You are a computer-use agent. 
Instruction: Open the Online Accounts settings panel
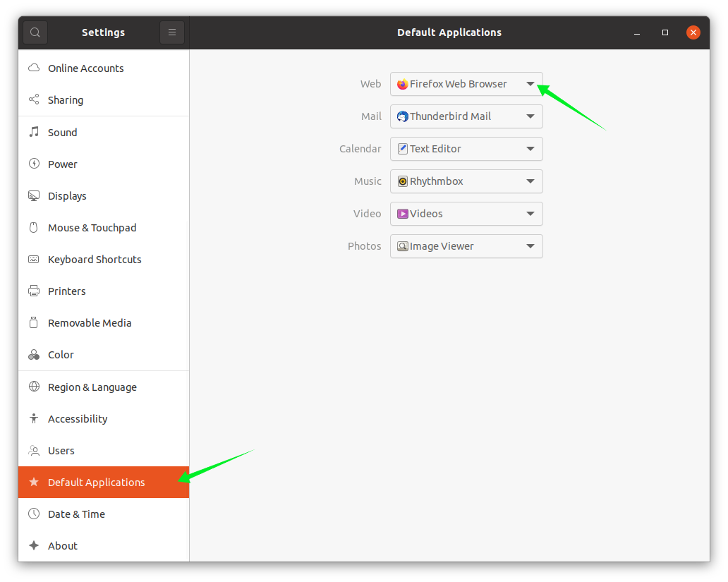coord(104,68)
